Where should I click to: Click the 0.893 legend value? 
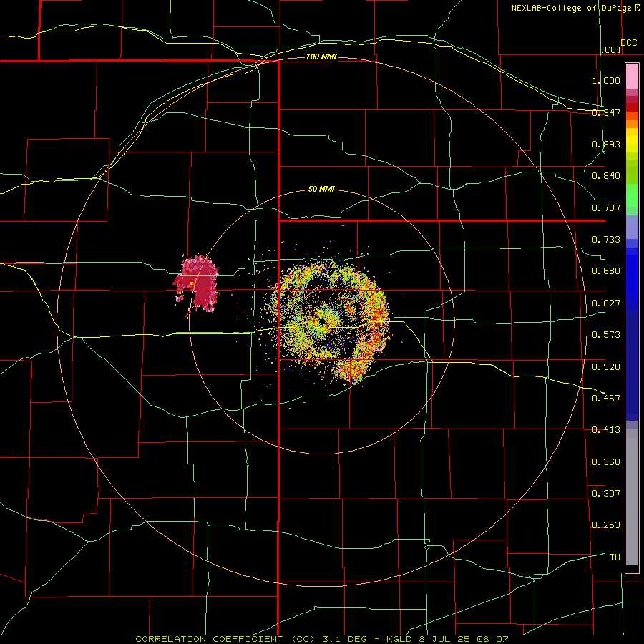pos(606,144)
